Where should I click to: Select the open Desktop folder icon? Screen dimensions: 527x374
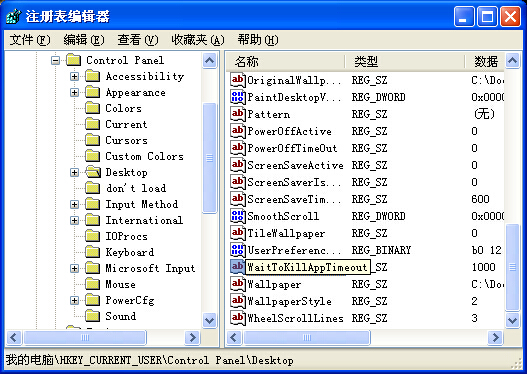[93, 172]
